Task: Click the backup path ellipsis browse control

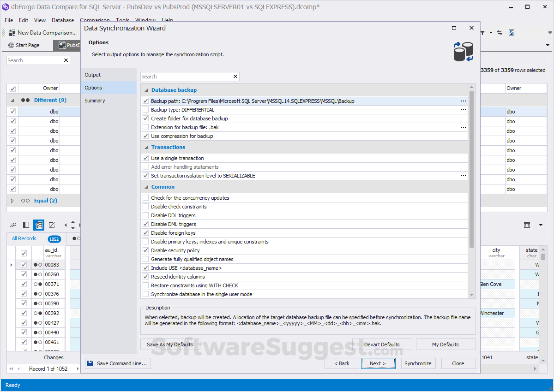Action: point(463,101)
